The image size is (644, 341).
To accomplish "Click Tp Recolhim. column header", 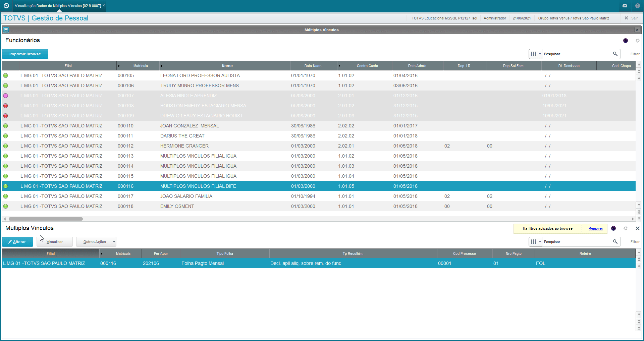I will point(353,253).
